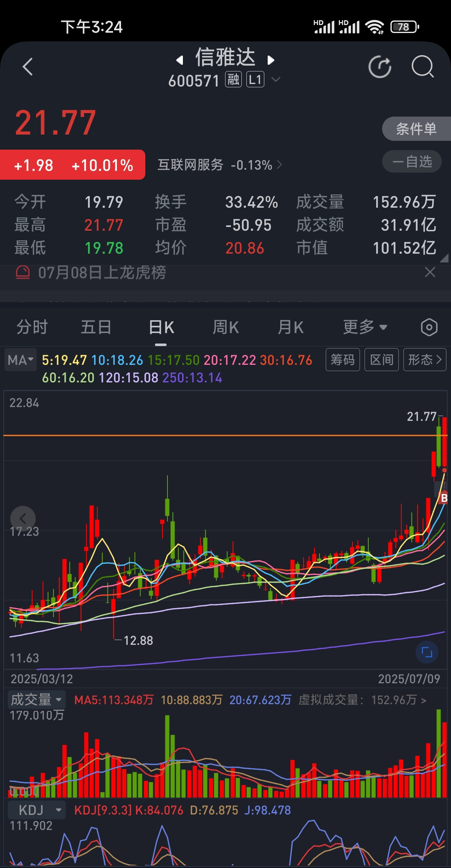Tap the 成交额 31.91亿 value
Screen dimensions: 451x868
coord(408,225)
